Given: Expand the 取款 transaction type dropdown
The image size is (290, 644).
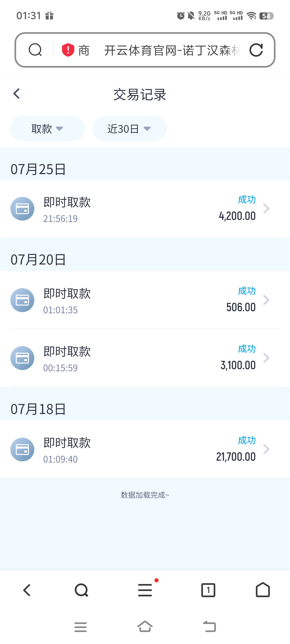Looking at the screenshot, I should pos(47,129).
